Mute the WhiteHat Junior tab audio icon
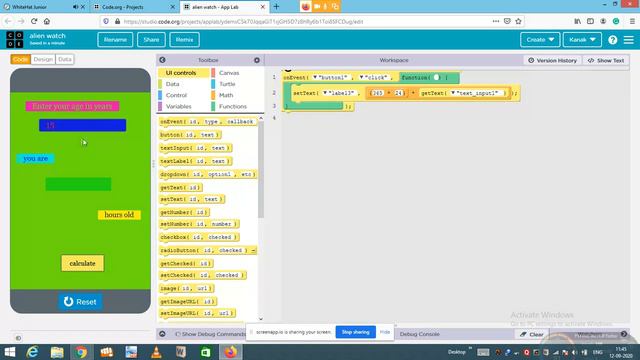This screenshot has height=360, width=640. 76,7
